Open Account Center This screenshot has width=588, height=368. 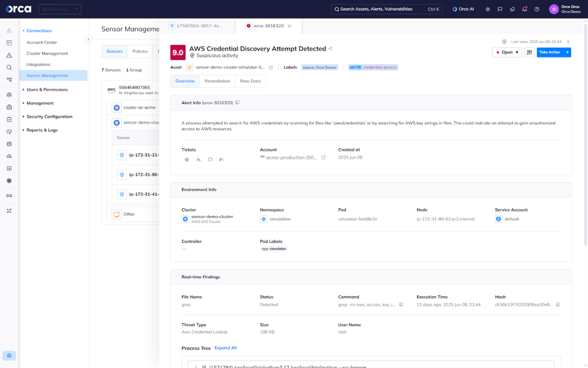[x=41, y=43]
